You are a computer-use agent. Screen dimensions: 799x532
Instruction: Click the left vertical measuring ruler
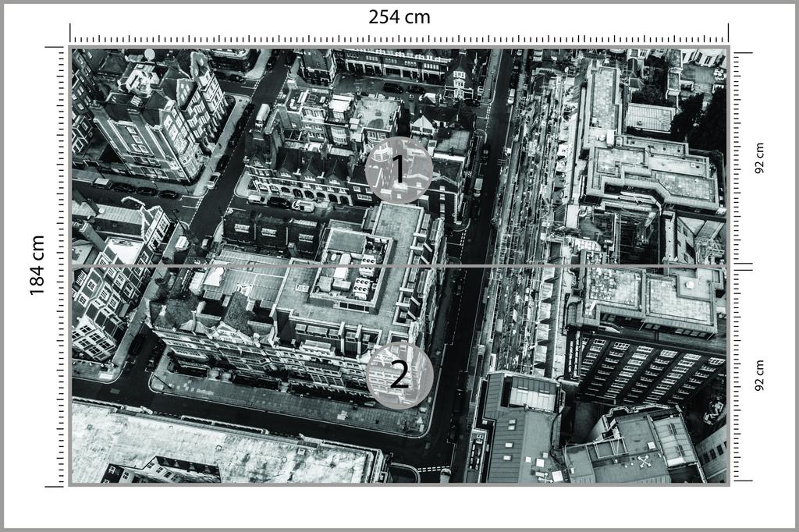click(x=59, y=266)
